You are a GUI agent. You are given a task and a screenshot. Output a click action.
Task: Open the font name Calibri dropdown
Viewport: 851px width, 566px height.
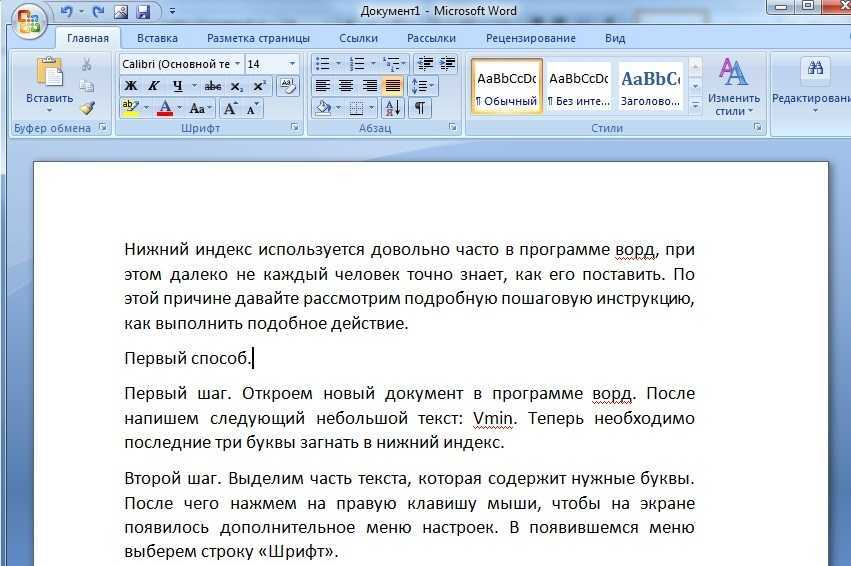pos(237,64)
